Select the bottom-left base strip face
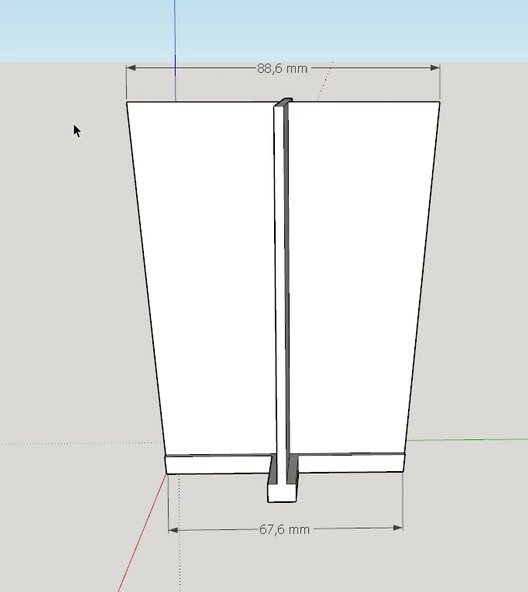The image size is (528, 592). tap(218, 465)
